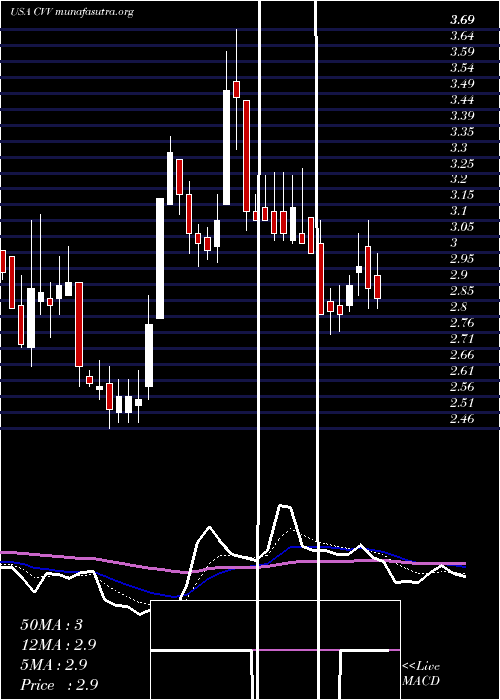Select the 3.44 price axis label
500x700 pixels.
(x=462, y=100)
